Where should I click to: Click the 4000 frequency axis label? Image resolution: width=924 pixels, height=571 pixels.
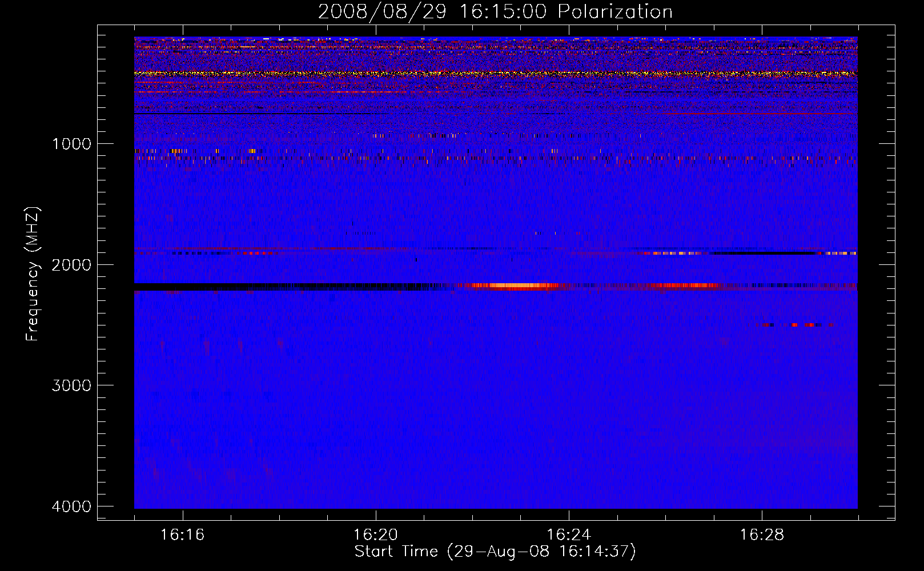pos(71,506)
